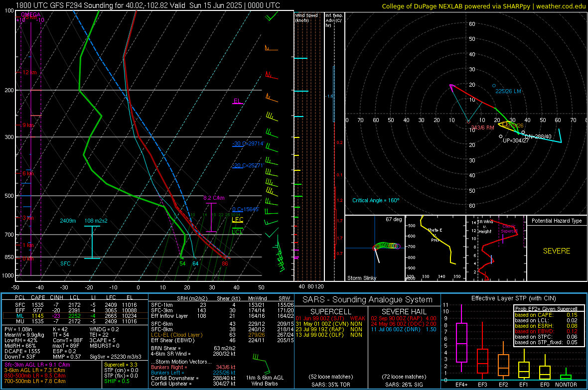Click the 'Bunkers Right =' storm motion line
588x390 pixels.
click(193, 367)
